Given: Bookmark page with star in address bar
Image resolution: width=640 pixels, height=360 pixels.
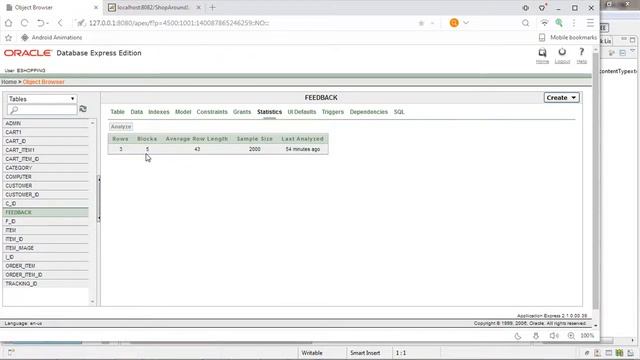Looking at the screenshot, I should 421,23.
